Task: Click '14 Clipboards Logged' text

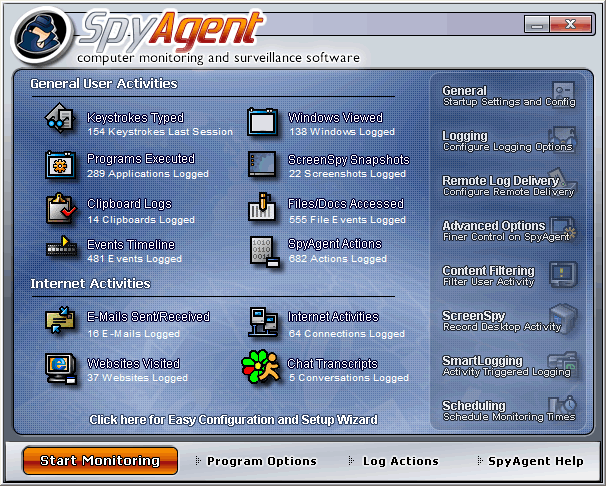Action: pos(141,220)
